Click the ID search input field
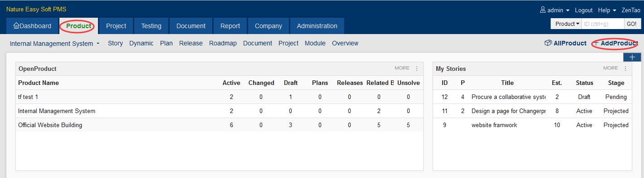 pos(603,24)
